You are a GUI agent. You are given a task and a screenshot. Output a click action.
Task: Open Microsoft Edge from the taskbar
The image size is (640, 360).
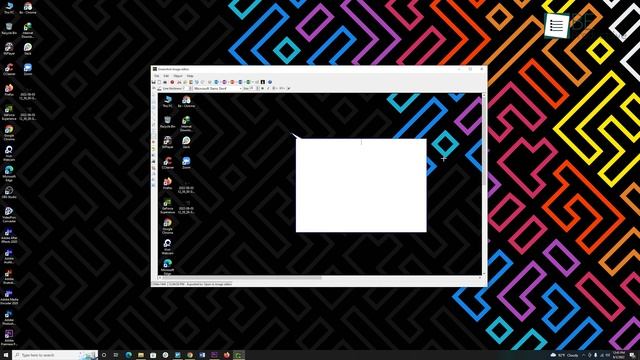129,355
